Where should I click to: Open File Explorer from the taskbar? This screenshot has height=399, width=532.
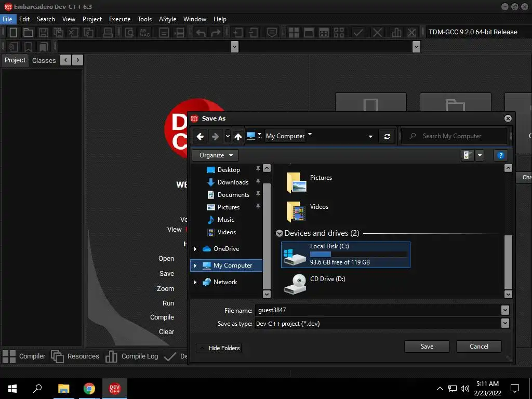pos(63,389)
